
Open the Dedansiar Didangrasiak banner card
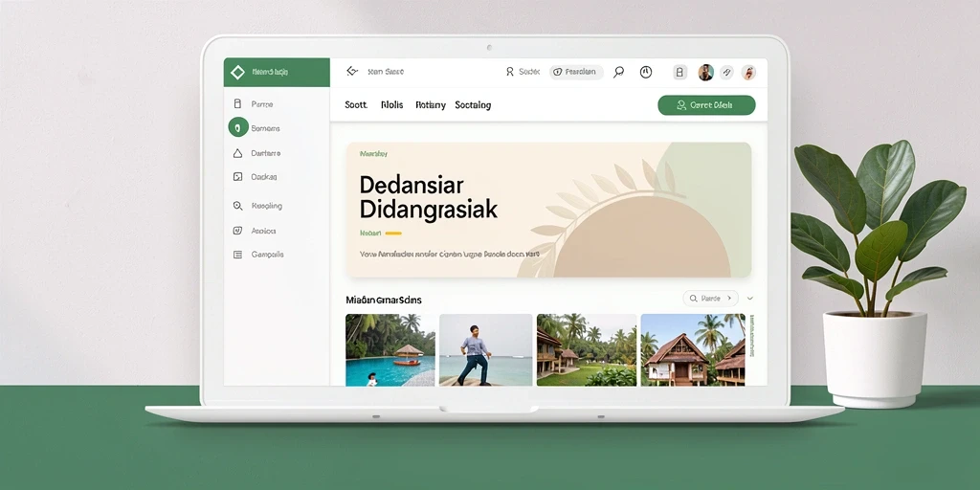click(549, 210)
